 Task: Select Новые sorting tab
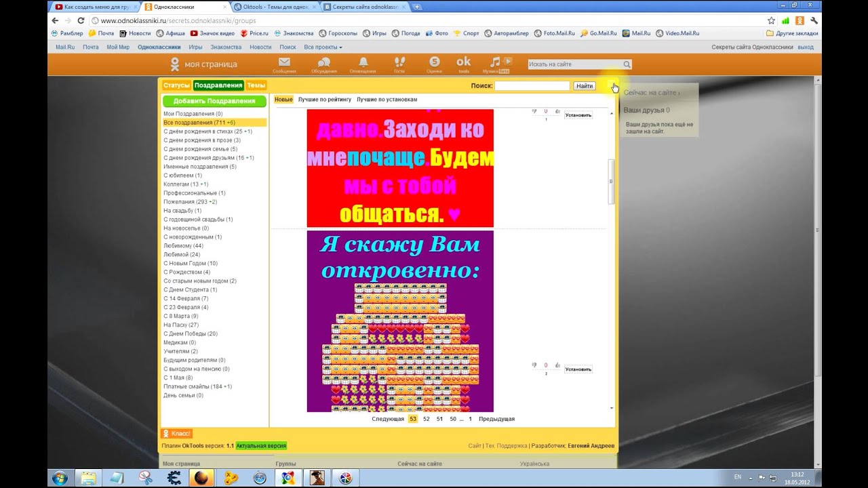[x=283, y=100]
